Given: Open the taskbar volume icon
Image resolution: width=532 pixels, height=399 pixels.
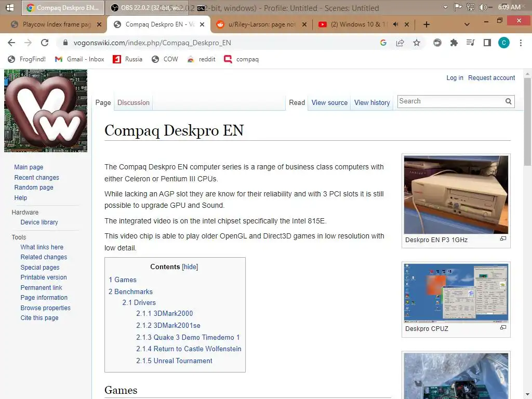Looking at the screenshot, I should coord(483,7).
